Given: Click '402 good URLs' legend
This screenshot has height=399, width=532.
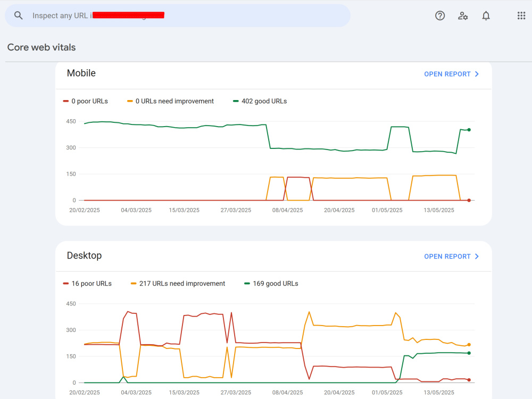Looking at the screenshot, I should 260,101.
